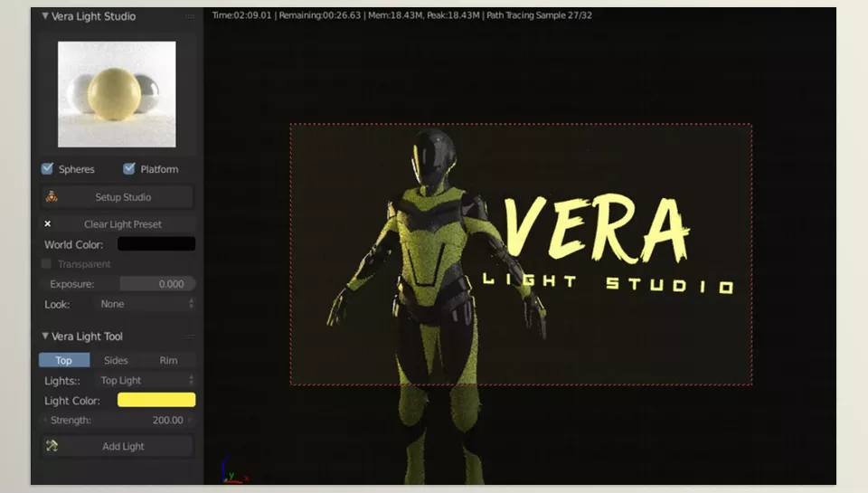
Task: Switch to the Rim tab
Action: pos(168,360)
